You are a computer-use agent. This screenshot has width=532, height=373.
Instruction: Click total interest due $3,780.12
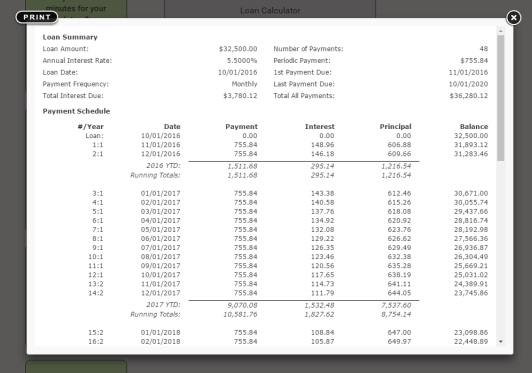point(240,96)
